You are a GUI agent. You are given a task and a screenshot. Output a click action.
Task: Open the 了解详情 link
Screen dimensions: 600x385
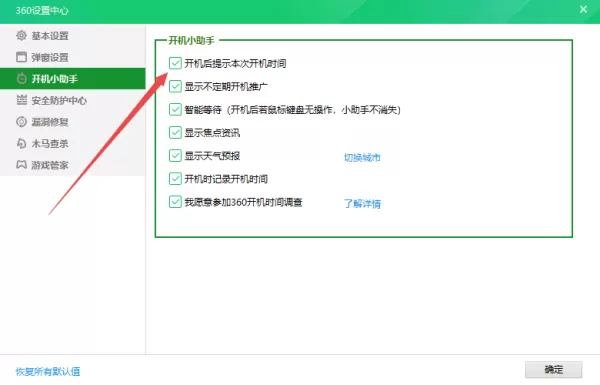click(362, 204)
